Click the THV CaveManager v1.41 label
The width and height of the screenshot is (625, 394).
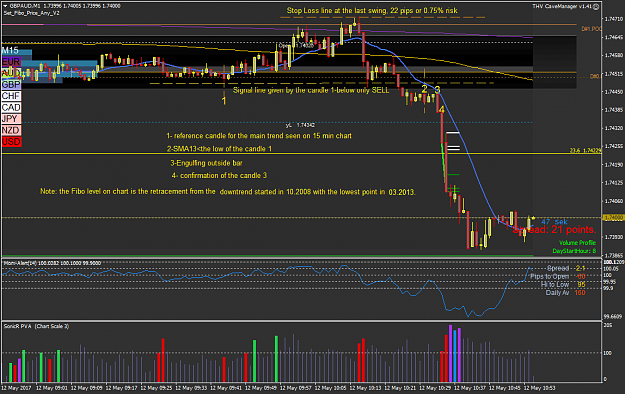pos(562,6)
